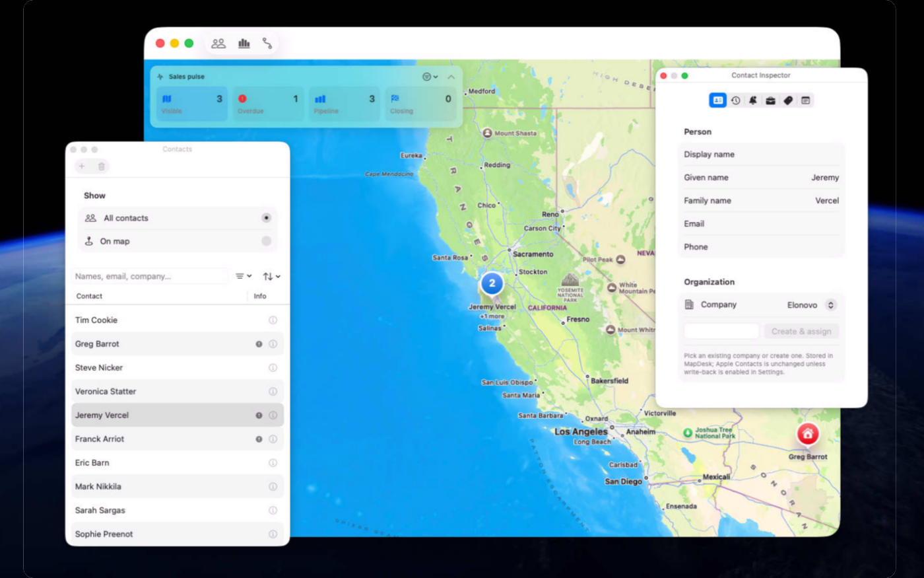Screen dimensions: 924x578
Task: Click the red Greg Barrot home pin
Action: [808, 434]
